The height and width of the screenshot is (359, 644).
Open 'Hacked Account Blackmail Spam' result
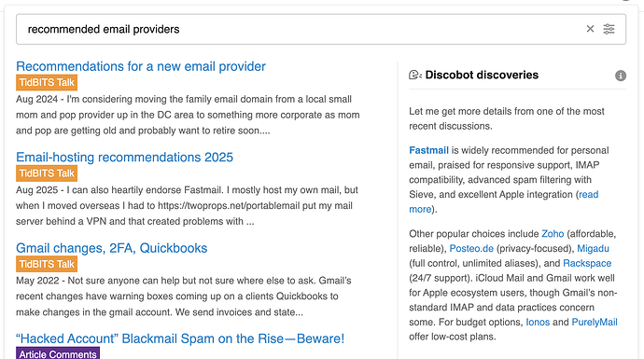180,338
